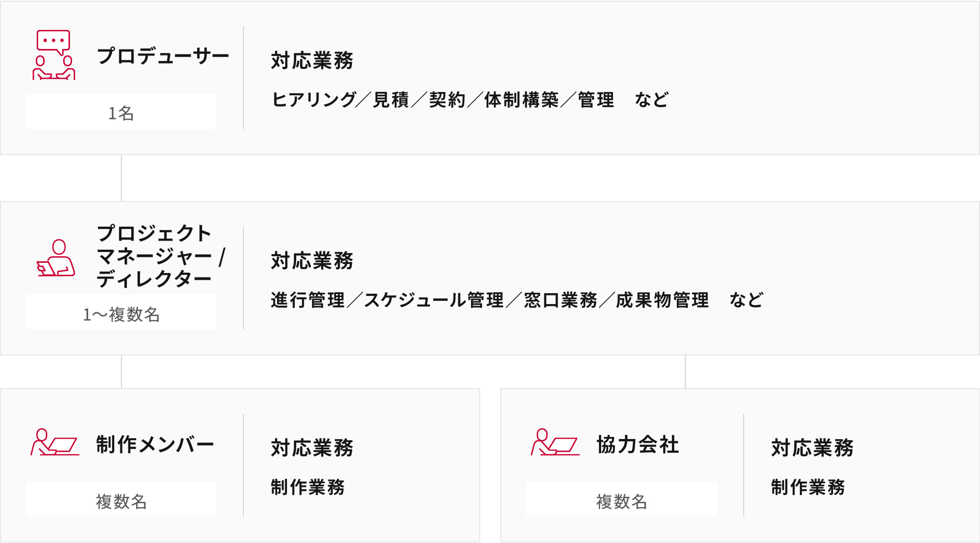Click 対応業務 heading in the ディレクター card
Screen dimensions: 980x543
coord(312,261)
